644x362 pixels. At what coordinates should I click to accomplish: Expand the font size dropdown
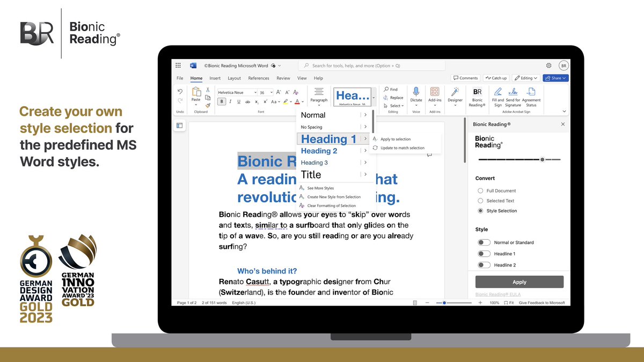[271, 92]
